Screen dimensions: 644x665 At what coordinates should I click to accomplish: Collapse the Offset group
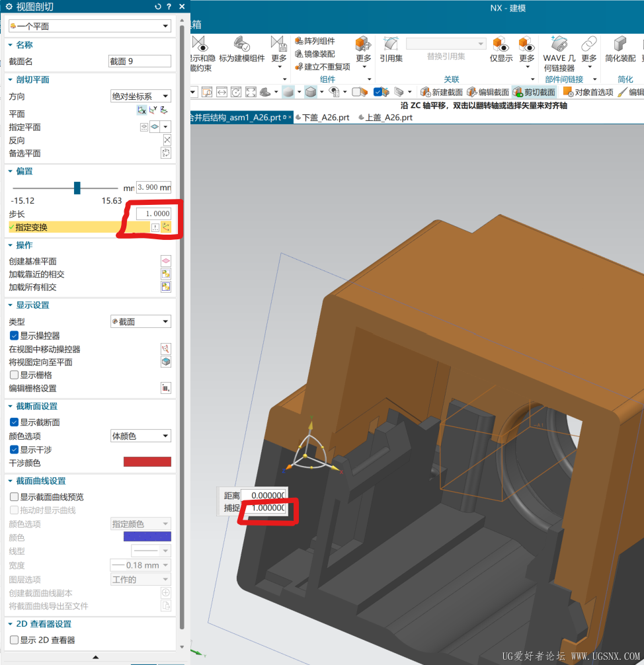pos(11,171)
